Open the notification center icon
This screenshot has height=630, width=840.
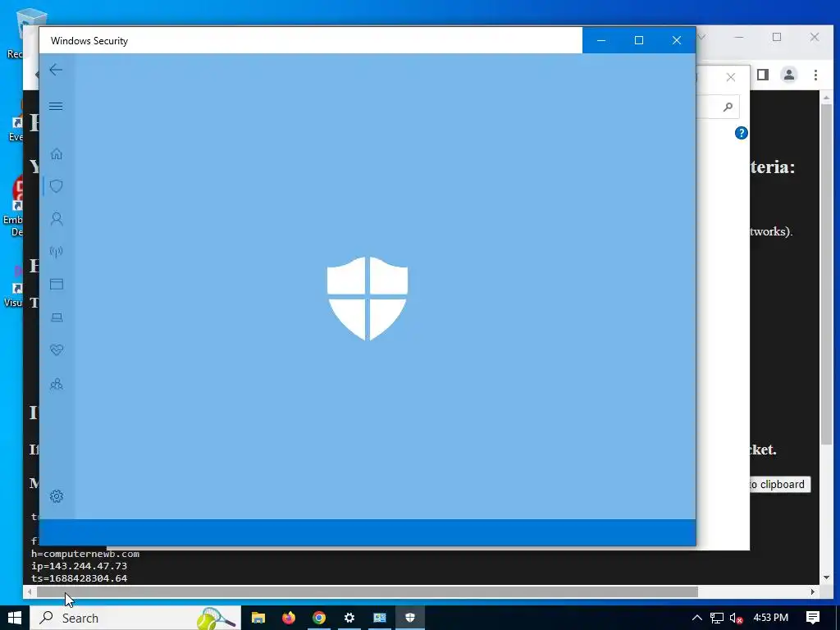point(813,618)
